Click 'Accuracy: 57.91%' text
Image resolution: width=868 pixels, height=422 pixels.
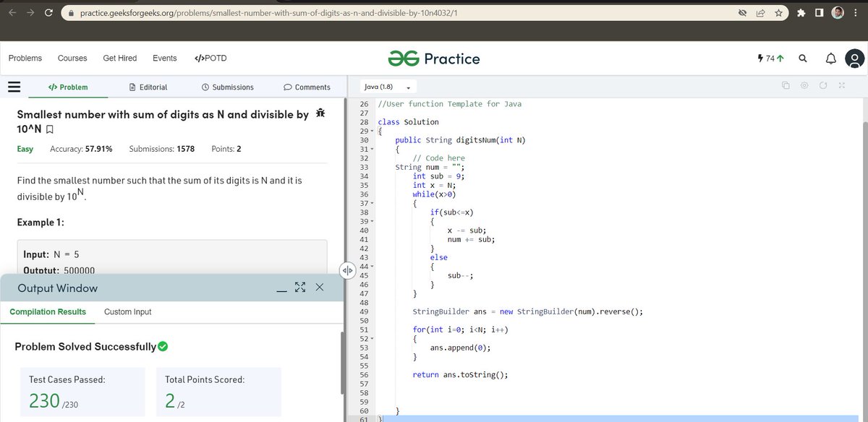pyautogui.click(x=81, y=150)
